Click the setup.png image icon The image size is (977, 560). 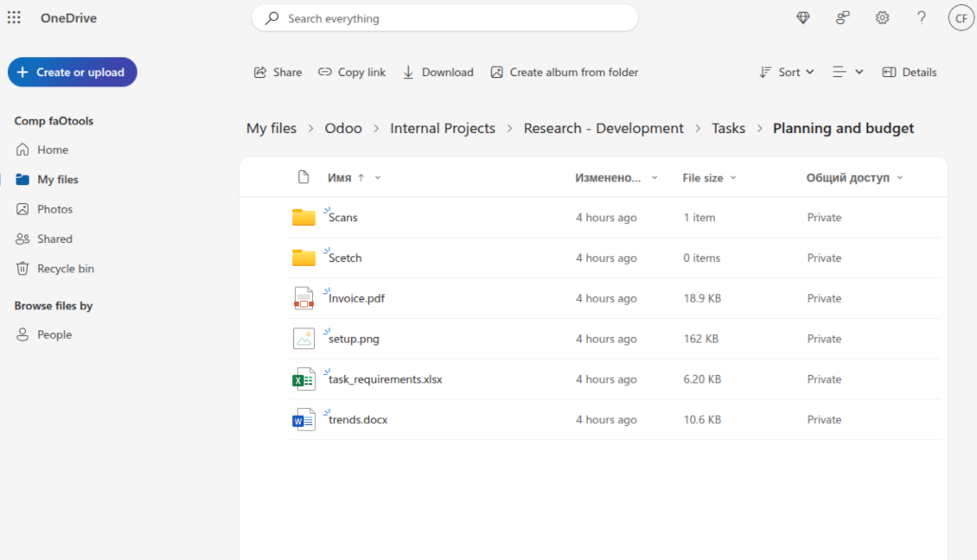pos(303,339)
